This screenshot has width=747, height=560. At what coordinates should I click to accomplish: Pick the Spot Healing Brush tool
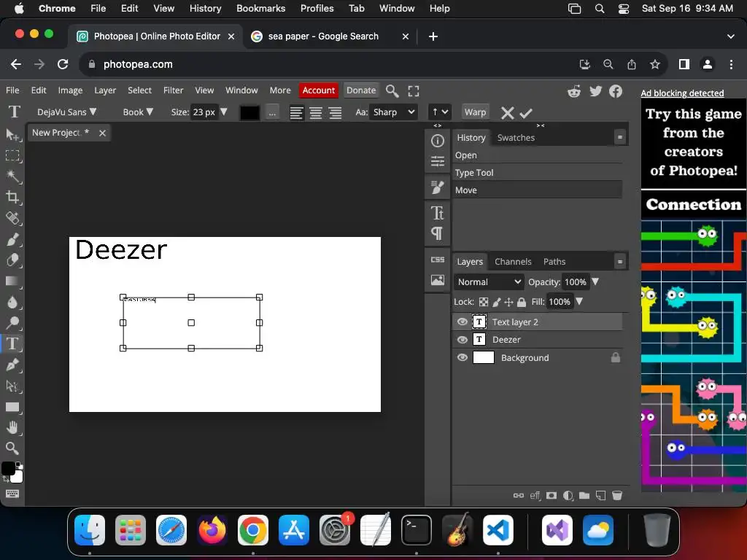[x=12, y=218]
